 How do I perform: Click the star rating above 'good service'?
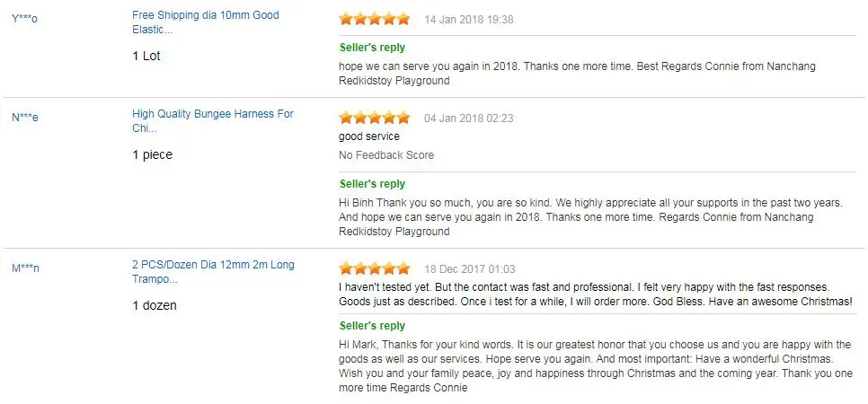point(374,118)
